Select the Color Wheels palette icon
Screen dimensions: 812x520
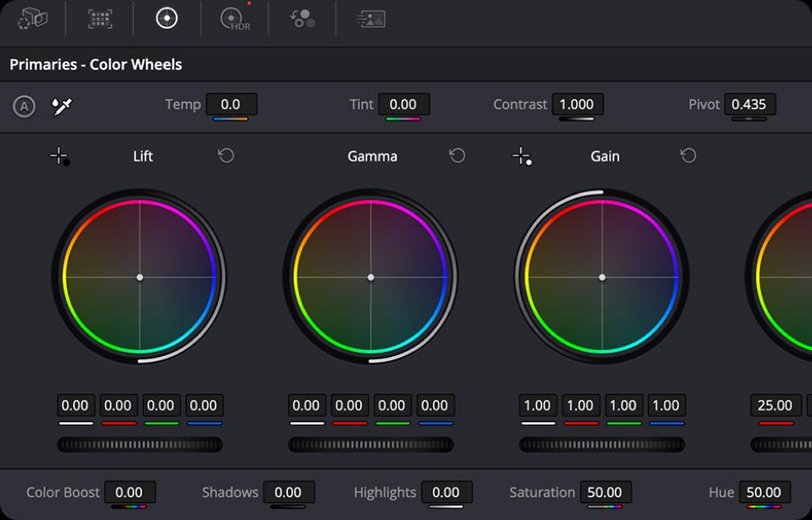point(166,18)
